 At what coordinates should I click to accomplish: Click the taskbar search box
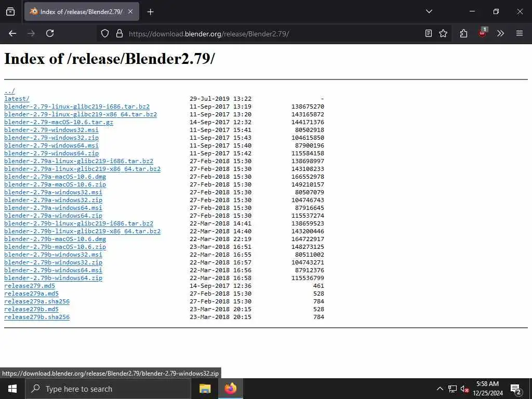tap(108, 389)
